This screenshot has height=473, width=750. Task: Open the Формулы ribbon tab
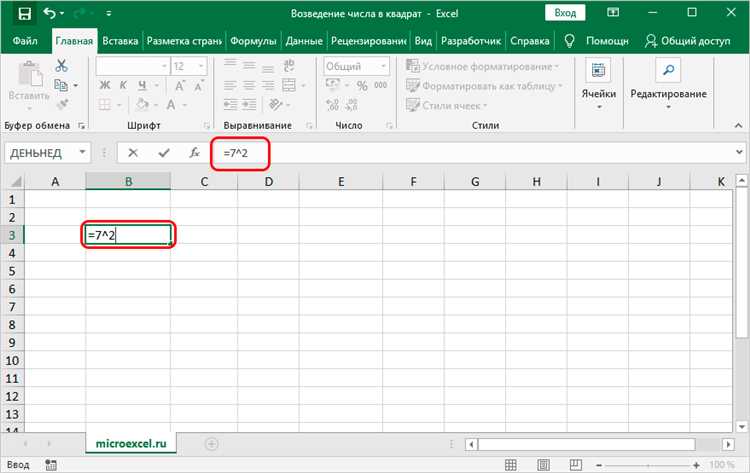(x=253, y=41)
